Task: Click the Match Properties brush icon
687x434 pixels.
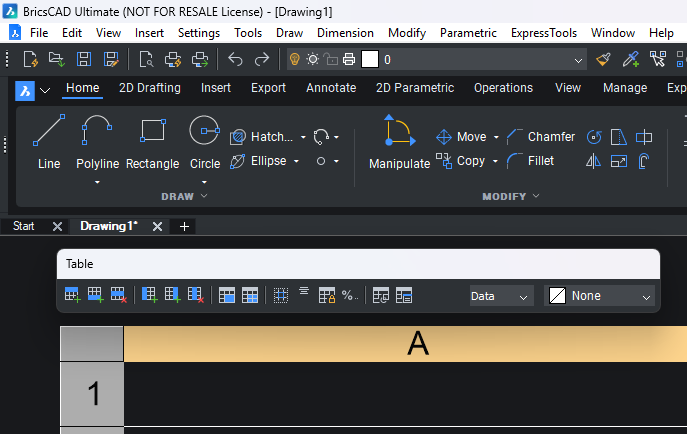Action: coord(603,59)
